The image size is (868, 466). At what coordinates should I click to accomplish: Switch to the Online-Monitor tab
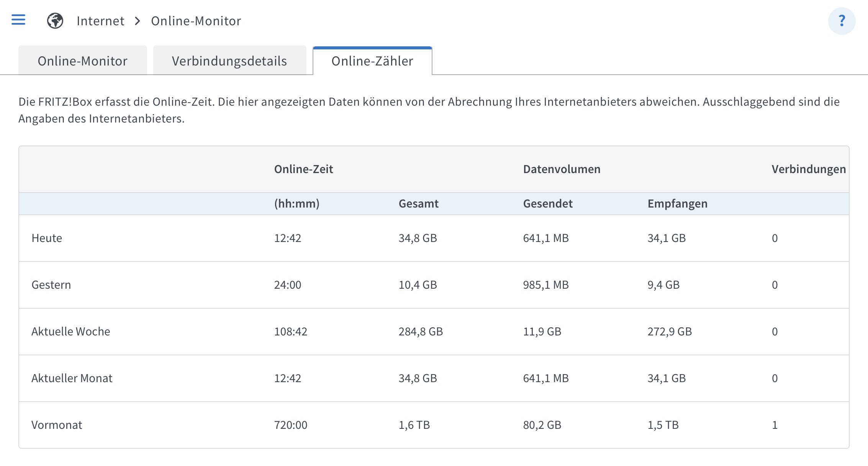(83, 60)
